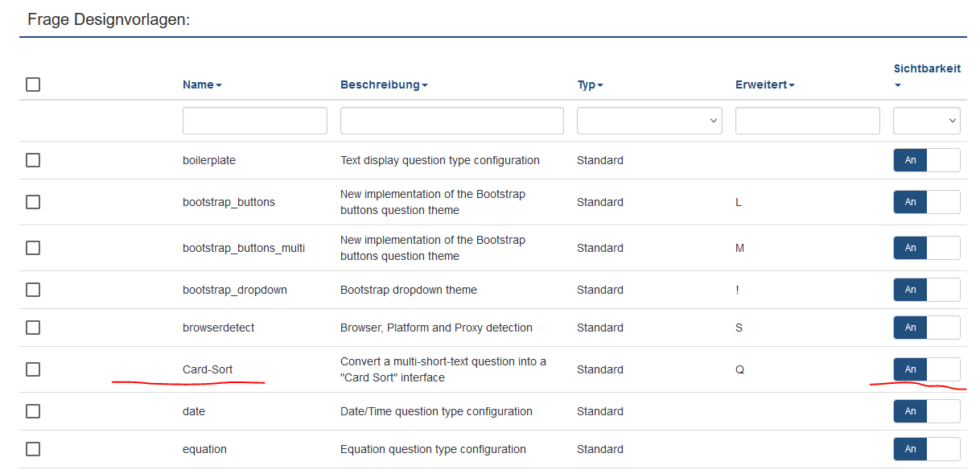This screenshot has width=980, height=474.
Task: Toggle visibility switch for Card-Sort
Action: click(927, 369)
